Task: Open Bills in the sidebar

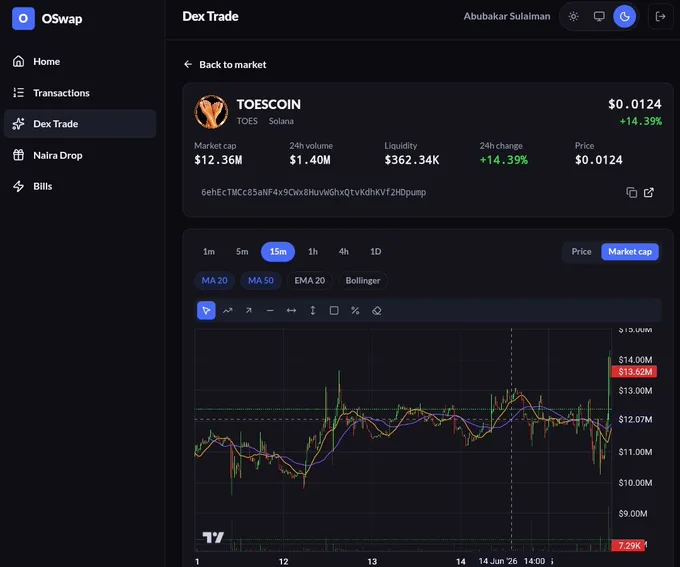Action: (x=80, y=186)
